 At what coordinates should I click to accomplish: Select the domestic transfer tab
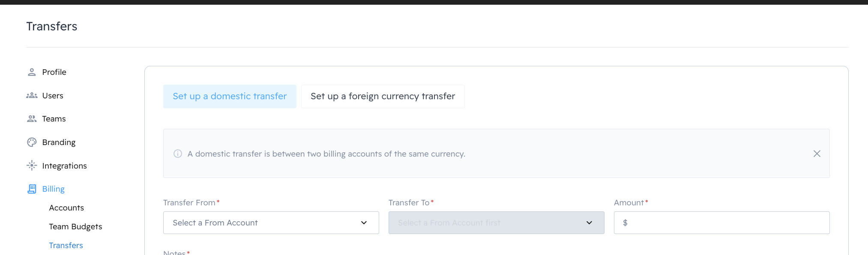(x=230, y=96)
